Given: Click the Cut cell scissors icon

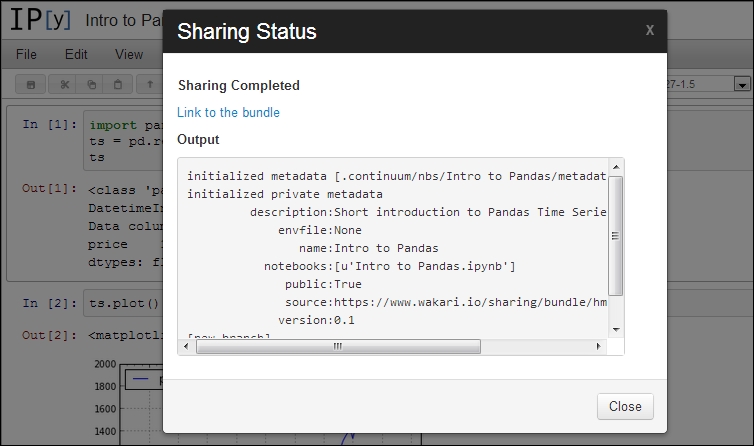Looking at the screenshot, I should coord(64,85).
